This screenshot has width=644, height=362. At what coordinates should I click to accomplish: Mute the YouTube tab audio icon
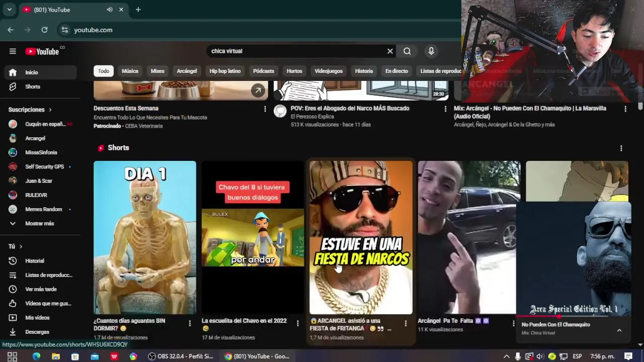(x=110, y=10)
